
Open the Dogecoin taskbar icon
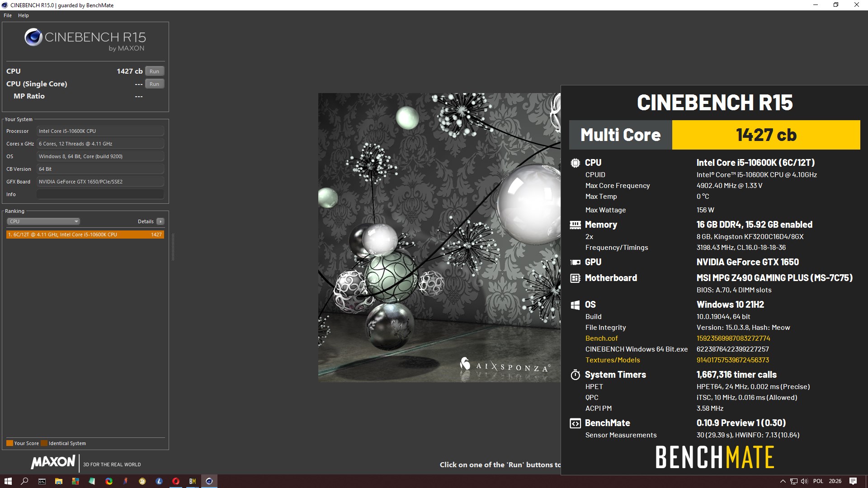[142, 481]
